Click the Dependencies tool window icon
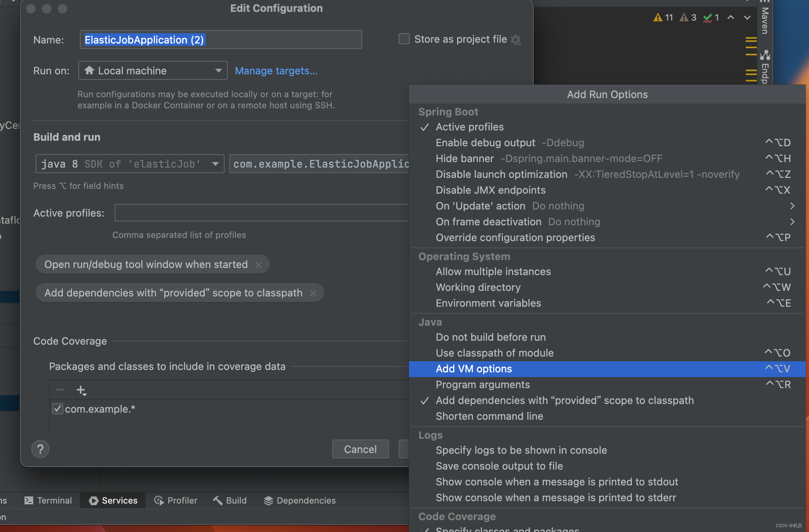The height and width of the screenshot is (532, 809). point(268,500)
